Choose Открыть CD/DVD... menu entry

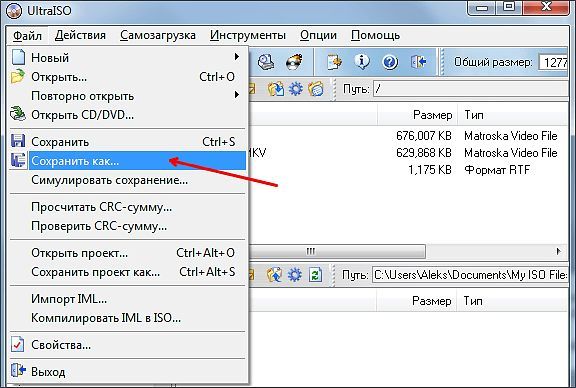click(127, 115)
